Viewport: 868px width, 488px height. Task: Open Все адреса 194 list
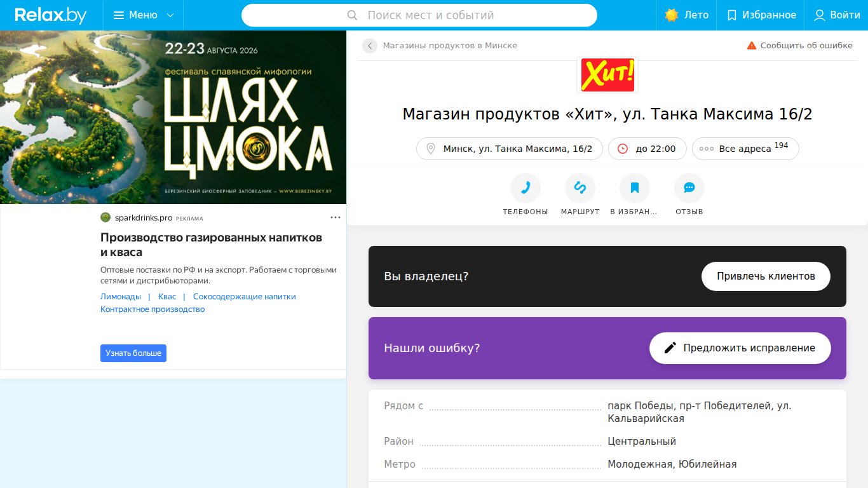745,149
